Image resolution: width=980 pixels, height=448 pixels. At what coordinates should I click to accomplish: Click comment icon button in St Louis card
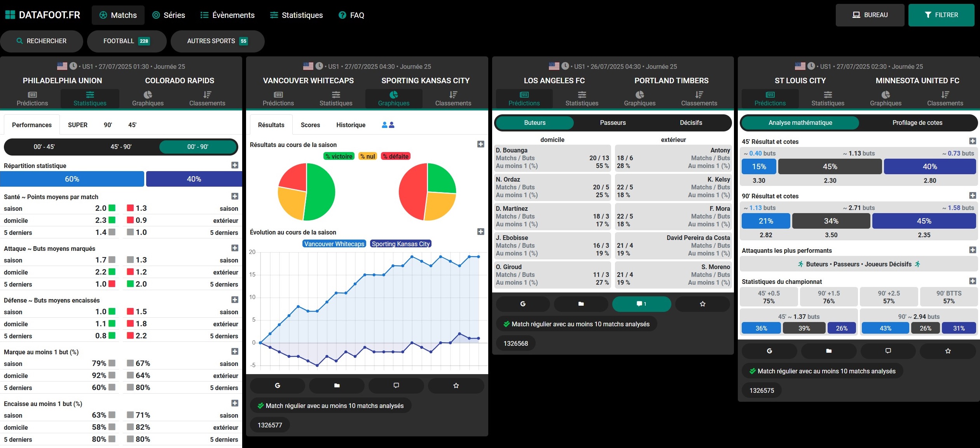click(888, 351)
